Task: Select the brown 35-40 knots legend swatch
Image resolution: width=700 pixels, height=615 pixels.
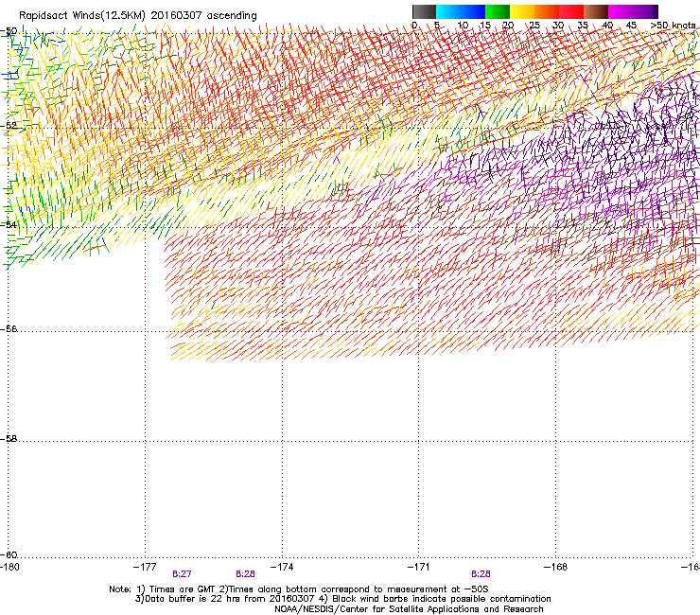Action: (596, 11)
